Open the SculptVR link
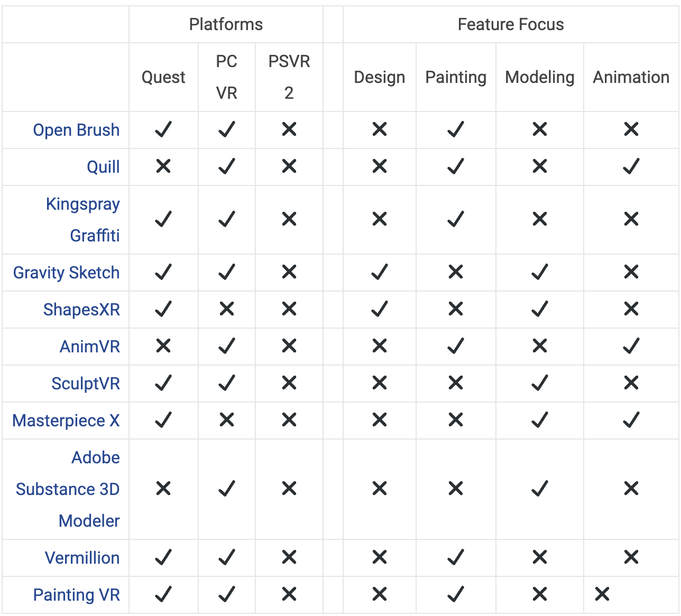This screenshot has width=681, height=616. pos(86,384)
